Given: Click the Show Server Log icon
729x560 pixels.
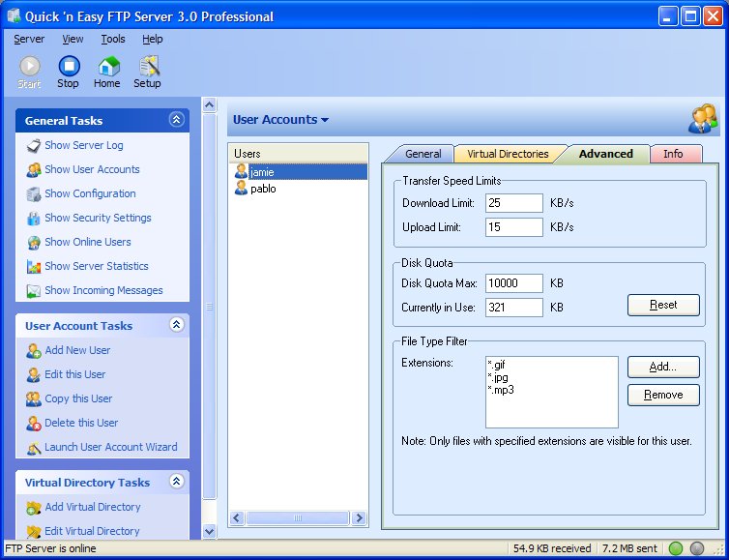Looking at the screenshot, I should pos(34,146).
